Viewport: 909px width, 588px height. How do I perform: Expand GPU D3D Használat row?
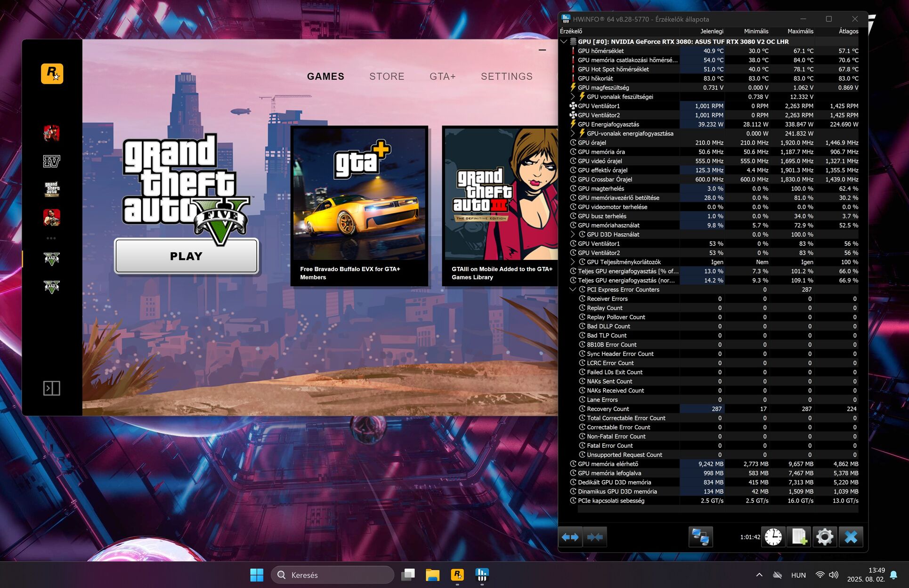(x=573, y=234)
